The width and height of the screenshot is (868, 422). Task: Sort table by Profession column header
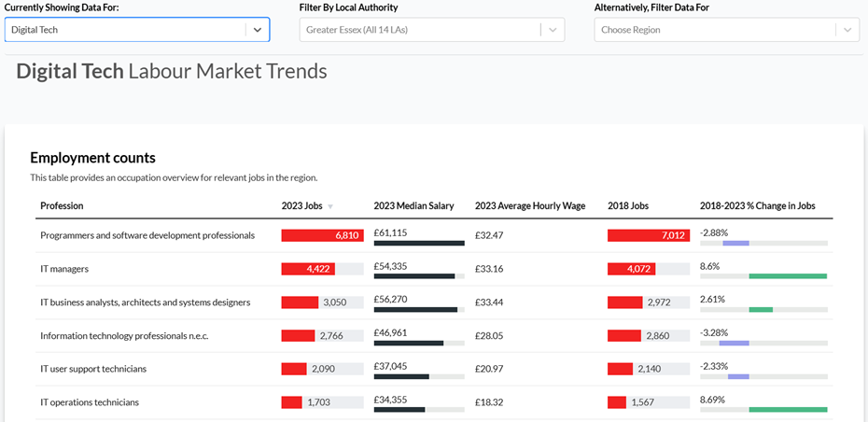click(62, 205)
